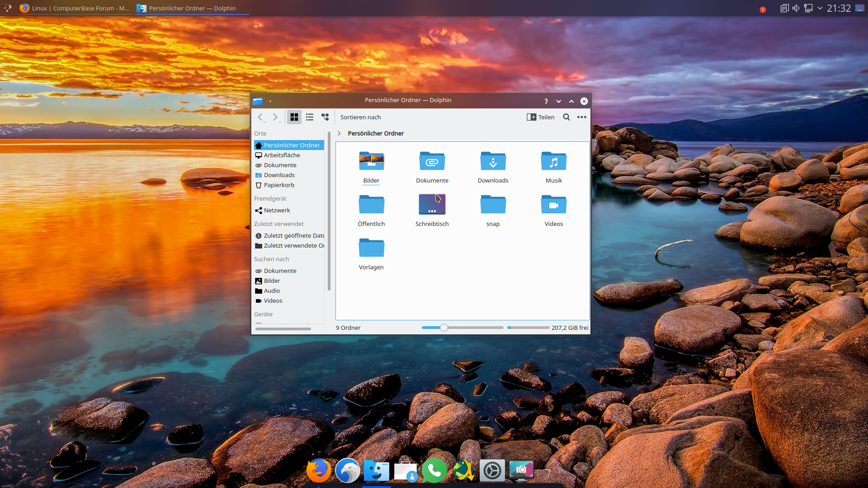Switch to icons view mode
This screenshot has height=488, width=868.
click(294, 117)
